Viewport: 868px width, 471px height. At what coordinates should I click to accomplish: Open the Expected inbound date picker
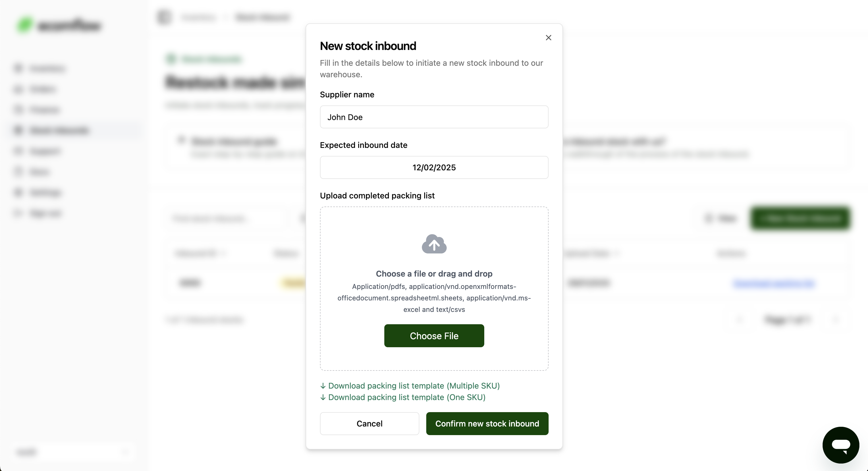(434, 167)
